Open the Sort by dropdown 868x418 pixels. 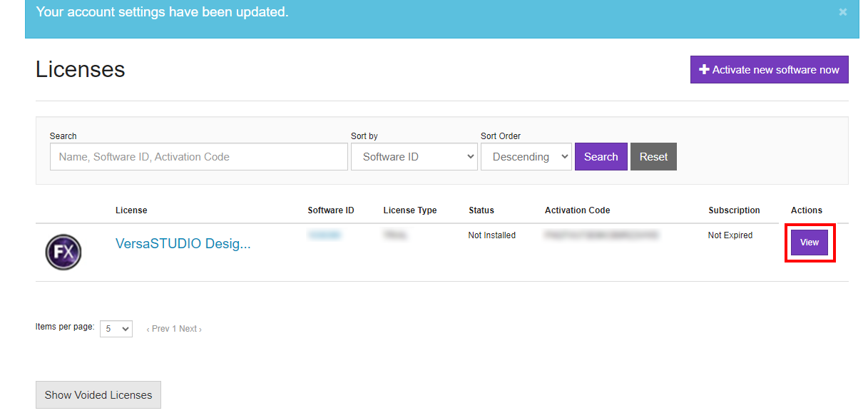pyautogui.click(x=414, y=157)
